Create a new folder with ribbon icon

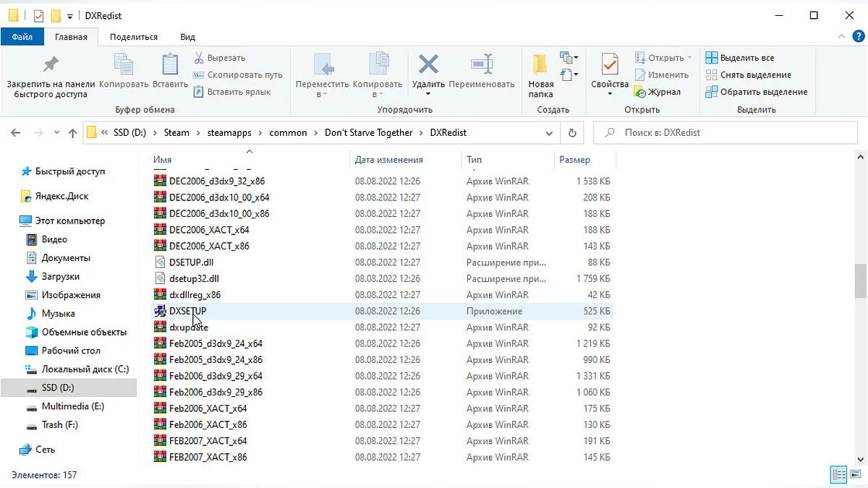tap(540, 65)
